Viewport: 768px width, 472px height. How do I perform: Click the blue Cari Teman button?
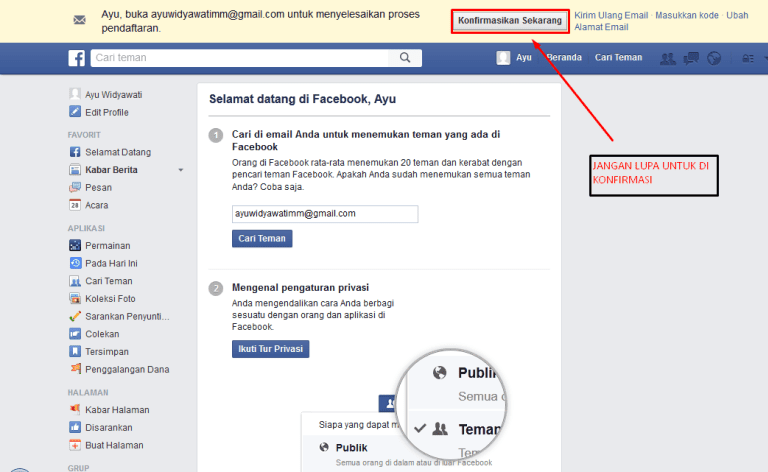(262, 238)
